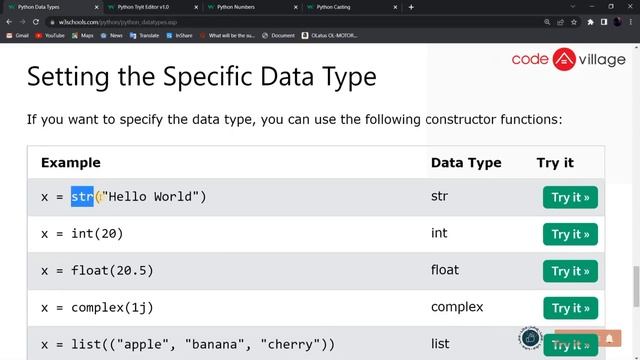Open the Translate bookmark
The image size is (640, 360).
click(144, 36)
